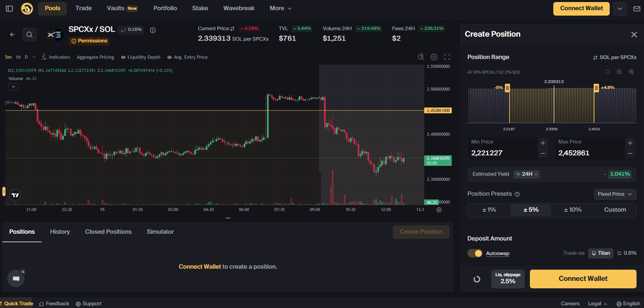
Task: Open Estimated Yield 24H dropdown
Action: coord(526,174)
